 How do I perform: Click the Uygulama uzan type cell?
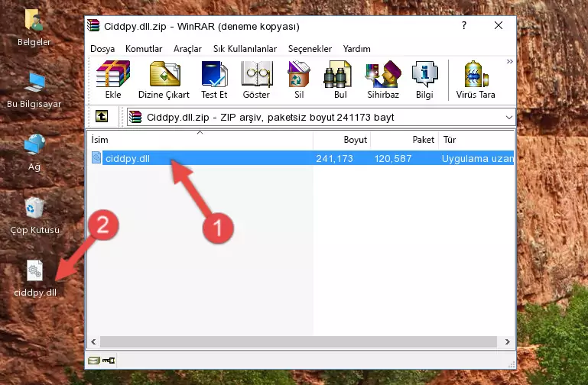[477, 158]
